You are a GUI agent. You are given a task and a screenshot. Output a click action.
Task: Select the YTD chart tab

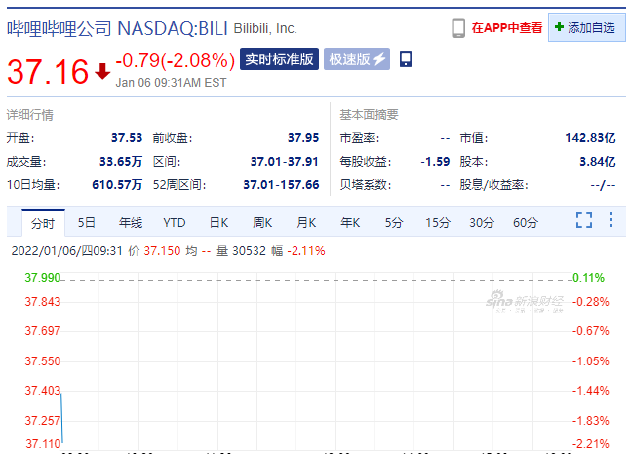click(x=174, y=222)
